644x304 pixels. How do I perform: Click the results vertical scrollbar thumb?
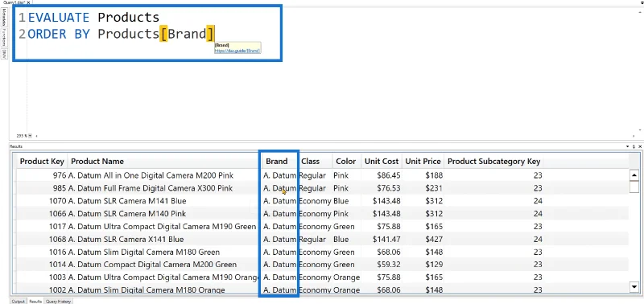click(634, 187)
